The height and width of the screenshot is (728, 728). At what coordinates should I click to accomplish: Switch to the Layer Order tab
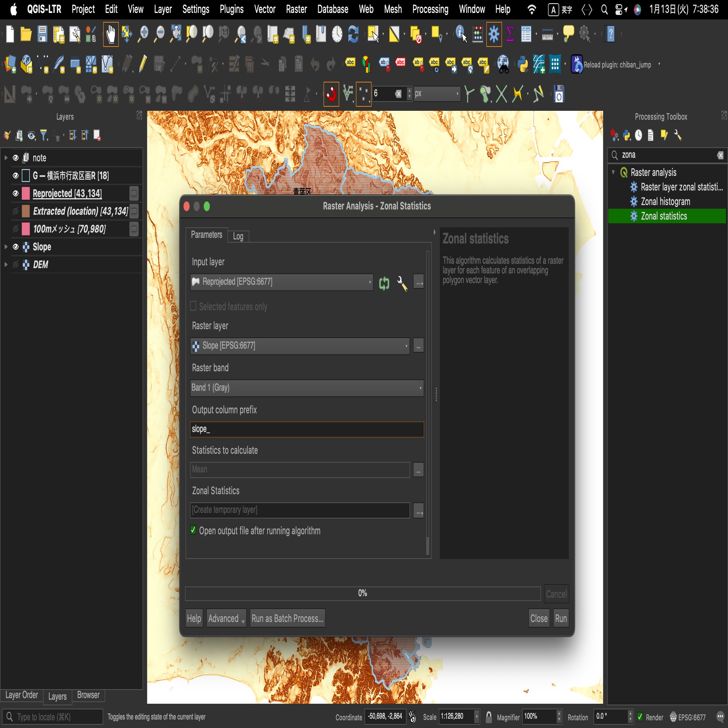[21, 695]
